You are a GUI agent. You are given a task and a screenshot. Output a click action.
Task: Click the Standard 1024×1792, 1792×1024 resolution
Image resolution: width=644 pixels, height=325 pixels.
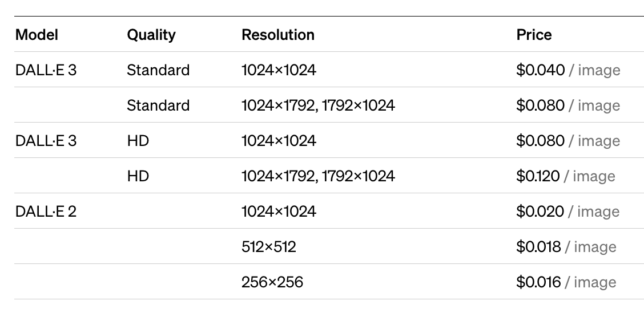tap(319, 105)
